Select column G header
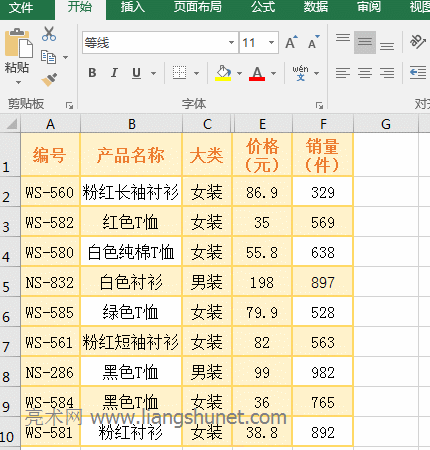Image resolution: width=430 pixels, height=450 pixels. [386, 124]
